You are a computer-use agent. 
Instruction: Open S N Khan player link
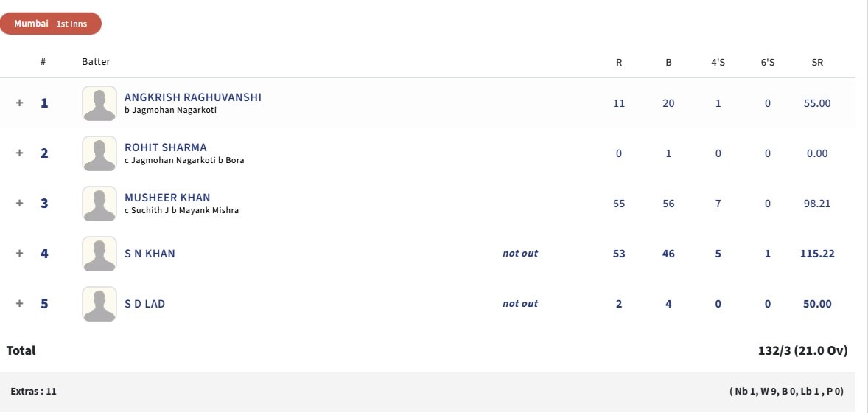coord(150,254)
